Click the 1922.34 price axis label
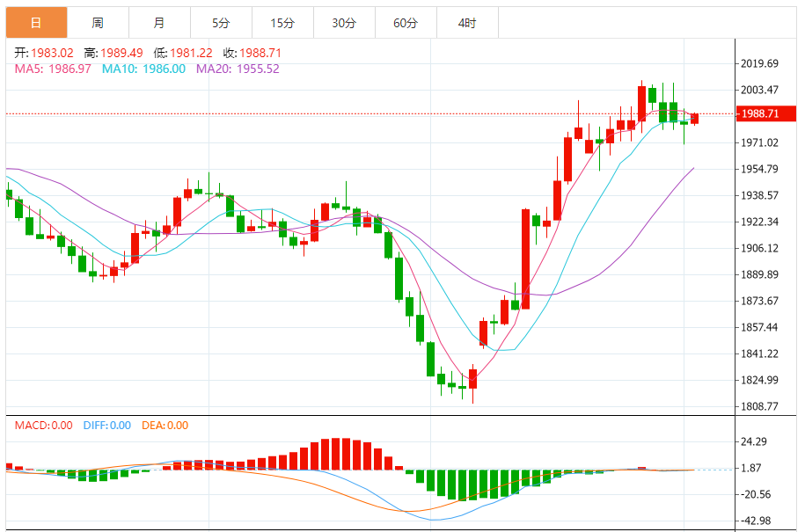The image size is (805, 532). tap(759, 222)
